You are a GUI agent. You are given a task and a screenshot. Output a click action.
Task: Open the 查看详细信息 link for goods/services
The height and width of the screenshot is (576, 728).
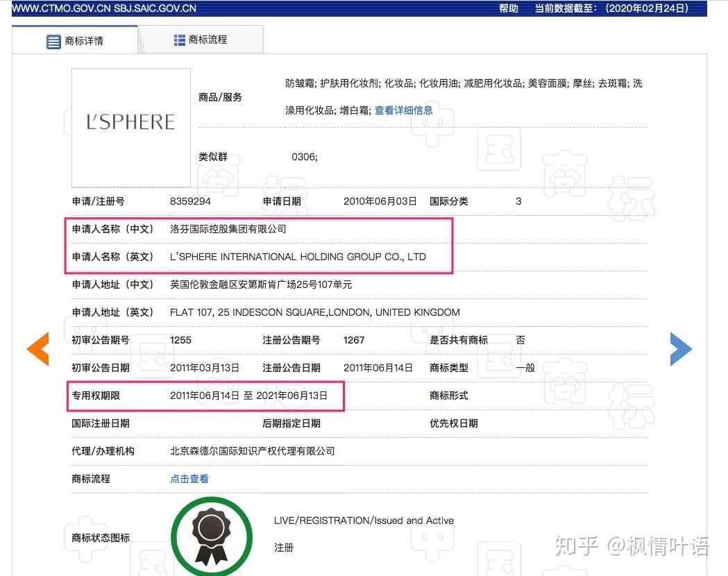[x=403, y=110]
